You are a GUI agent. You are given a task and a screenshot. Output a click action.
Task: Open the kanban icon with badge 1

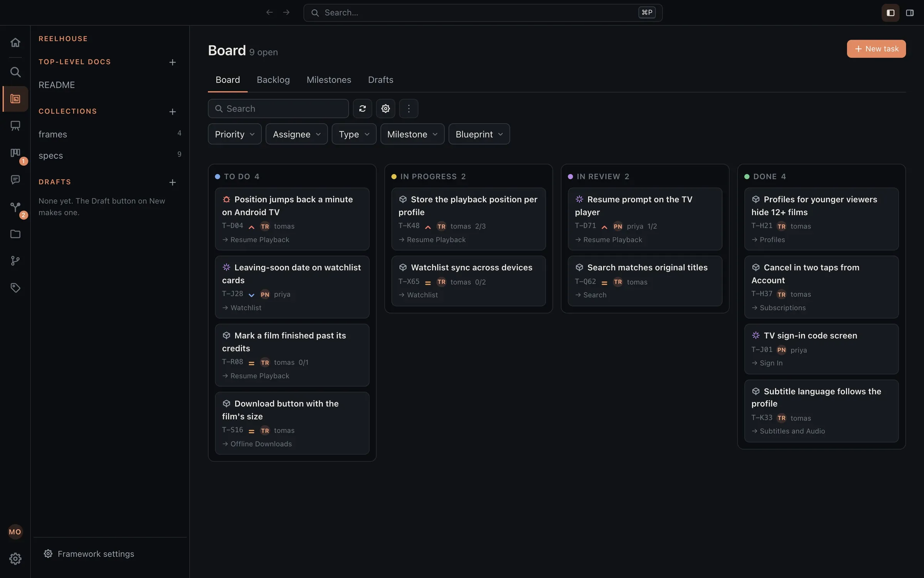[15, 153]
